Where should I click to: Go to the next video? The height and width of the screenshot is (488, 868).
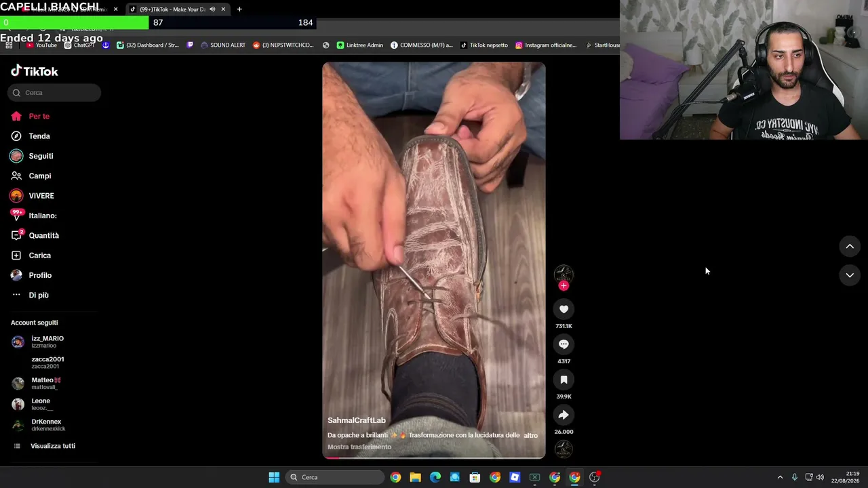(x=850, y=275)
